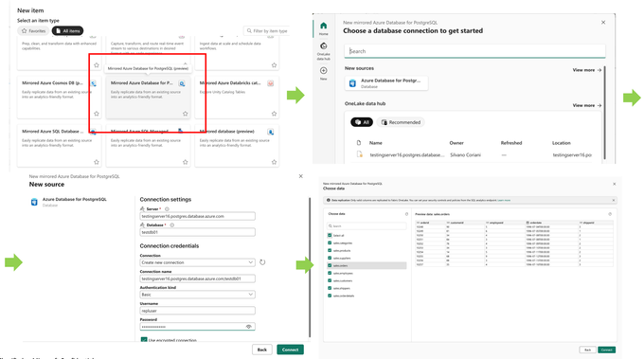Open OneLake data hub in side navigation
644x359 pixels.
click(324, 51)
